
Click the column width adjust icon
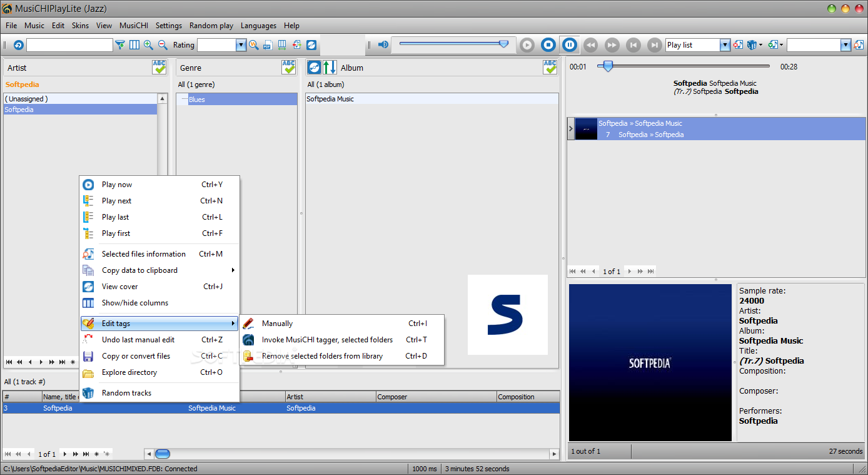tap(282, 45)
